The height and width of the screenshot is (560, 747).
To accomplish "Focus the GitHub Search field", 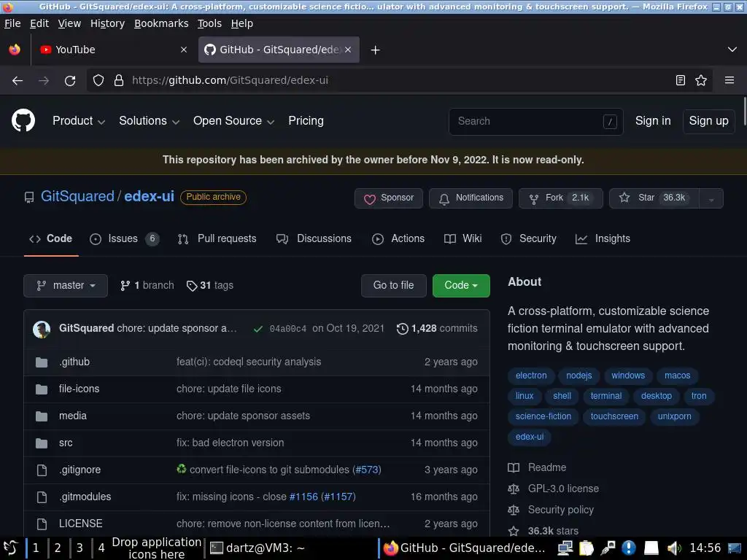I will tap(536, 122).
